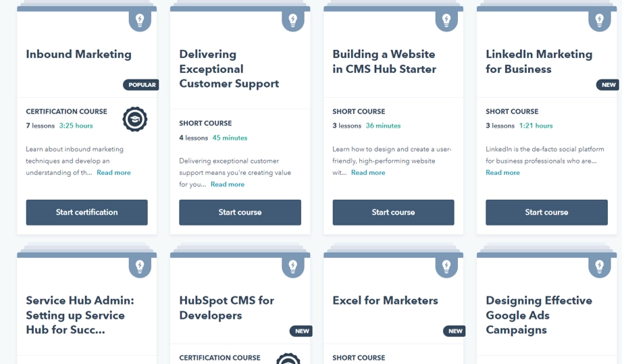Screen dimensions: 622x364
Task: Start the LinkedIn Marketing for Business course
Action: [546, 213]
